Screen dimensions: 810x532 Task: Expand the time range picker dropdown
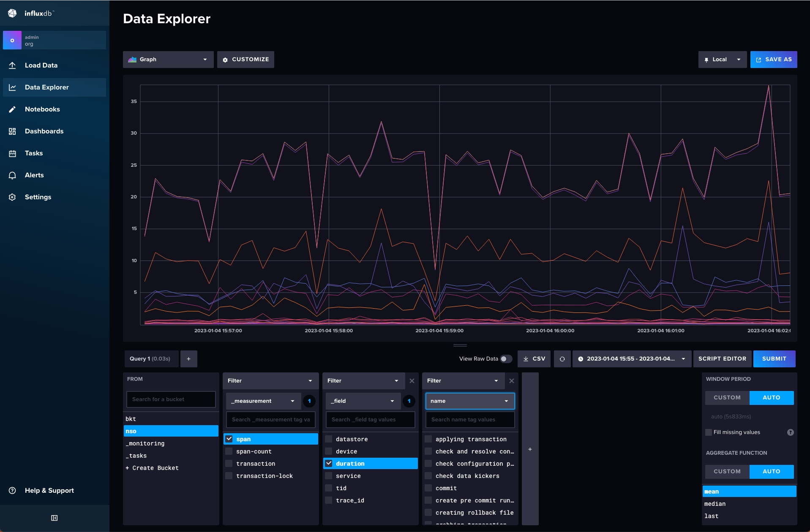pos(631,359)
